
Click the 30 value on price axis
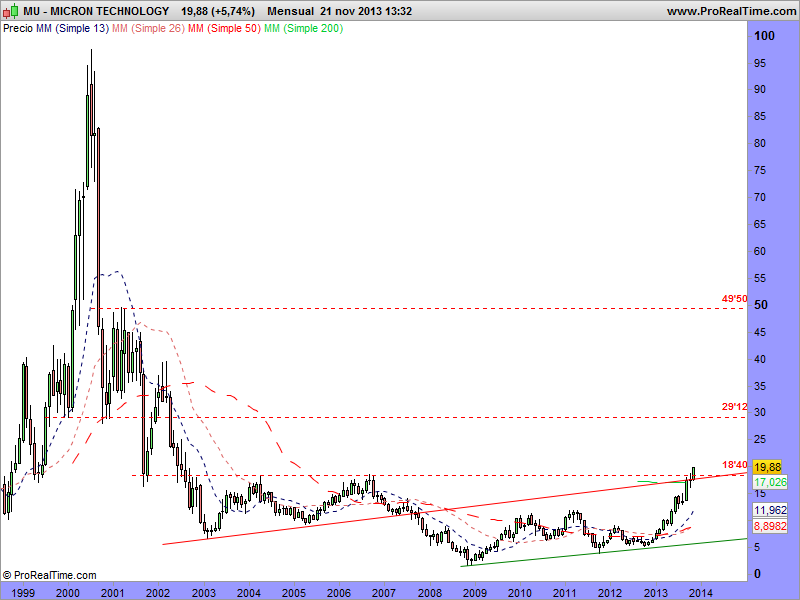click(x=760, y=412)
